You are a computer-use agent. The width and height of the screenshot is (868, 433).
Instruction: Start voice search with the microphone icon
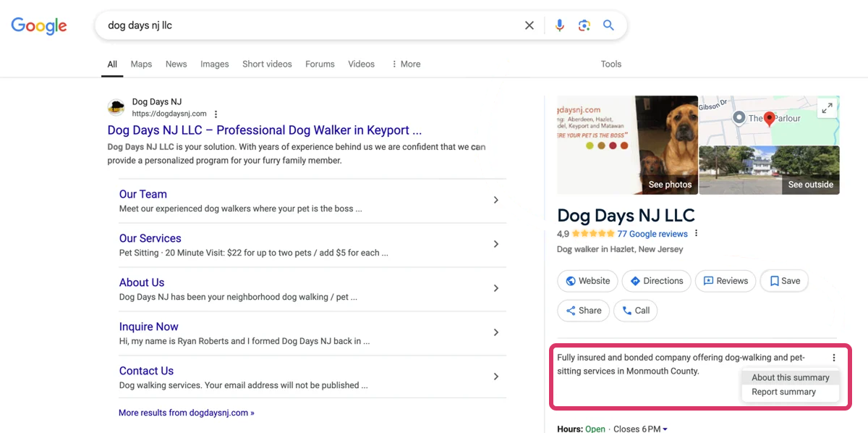[560, 25]
